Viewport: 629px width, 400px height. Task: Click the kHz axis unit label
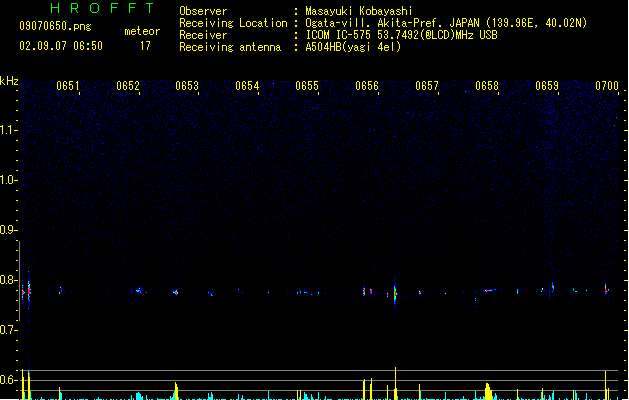[x=9, y=81]
